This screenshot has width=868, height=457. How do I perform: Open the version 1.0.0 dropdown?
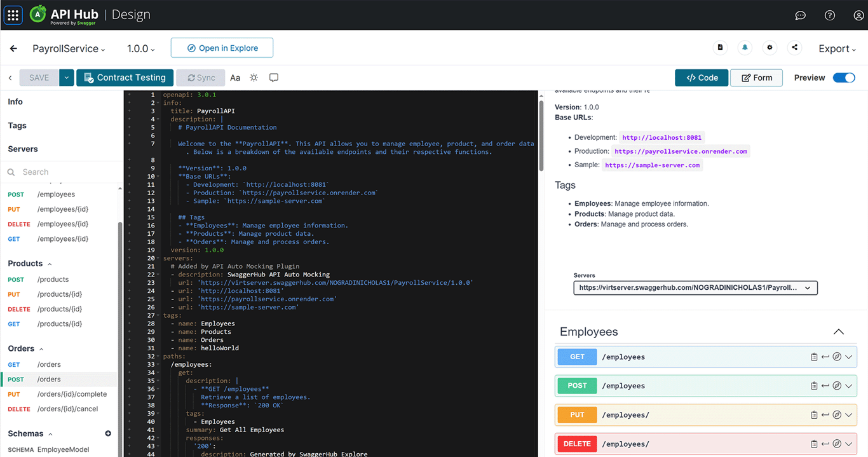[140, 48]
